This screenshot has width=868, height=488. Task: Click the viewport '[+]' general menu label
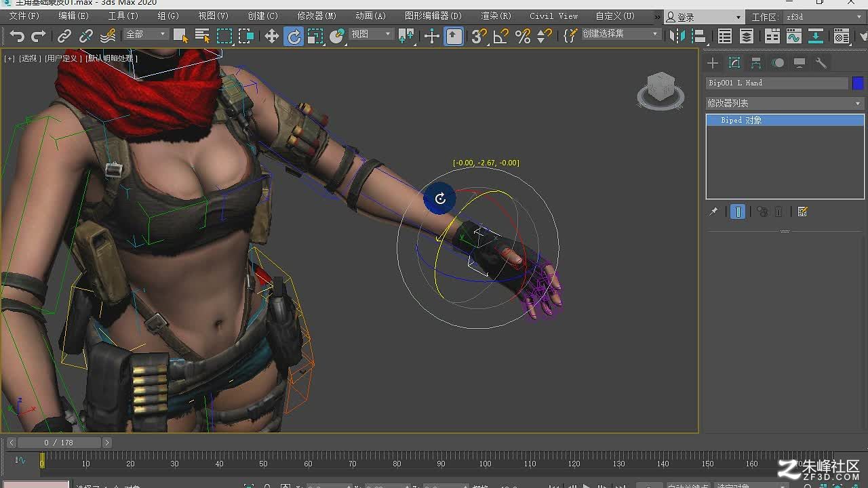(x=9, y=58)
